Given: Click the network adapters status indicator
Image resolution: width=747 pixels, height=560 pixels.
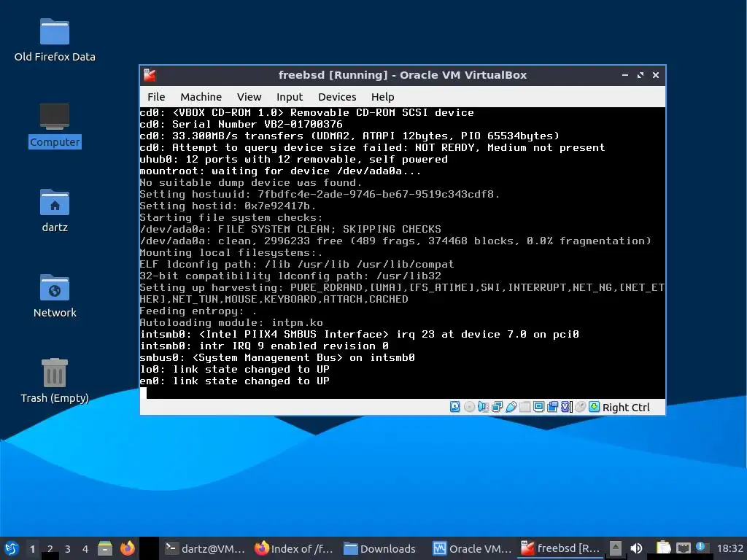Looking at the screenshot, I should coord(497,407).
